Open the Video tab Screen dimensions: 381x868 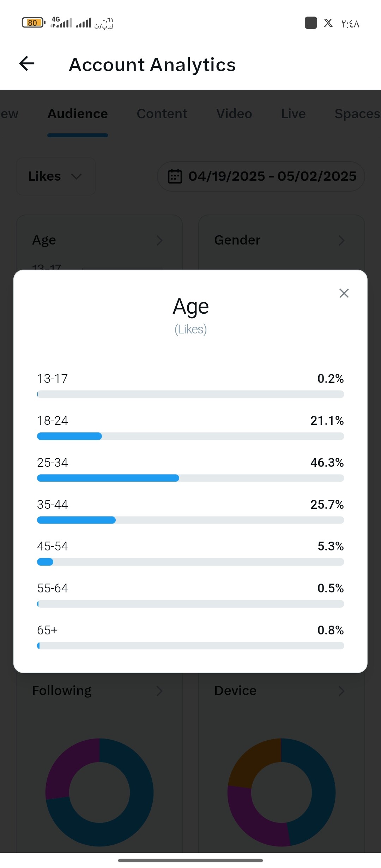point(234,114)
